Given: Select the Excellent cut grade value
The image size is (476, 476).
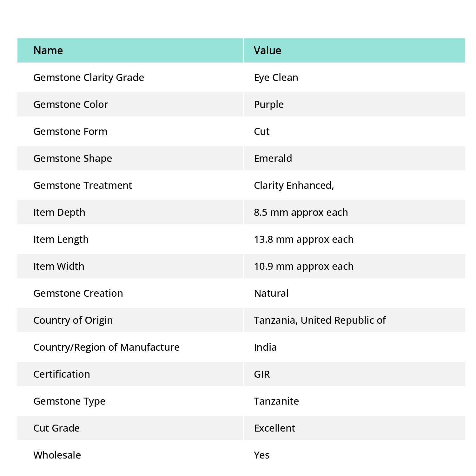Looking at the screenshot, I should coord(274,428).
